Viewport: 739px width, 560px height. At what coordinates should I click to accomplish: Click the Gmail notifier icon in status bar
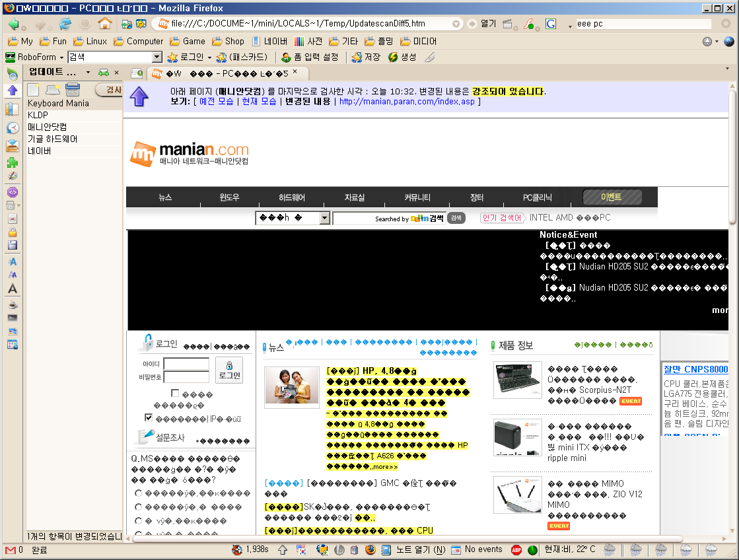click(11, 549)
